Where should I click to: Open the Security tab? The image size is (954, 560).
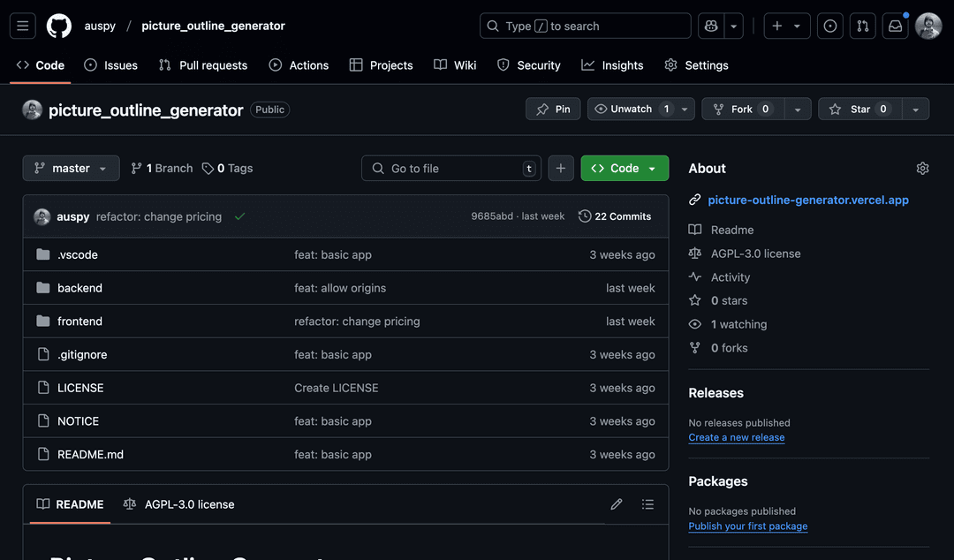pos(529,65)
